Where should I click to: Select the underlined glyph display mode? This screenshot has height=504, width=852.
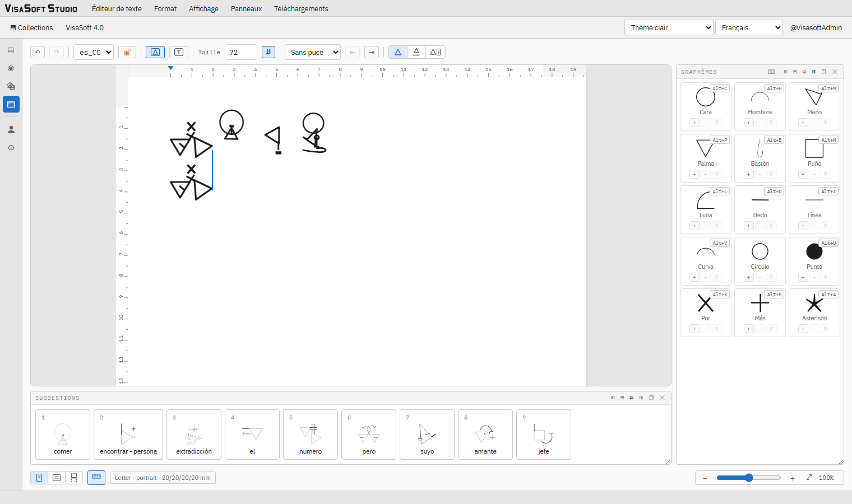(416, 52)
